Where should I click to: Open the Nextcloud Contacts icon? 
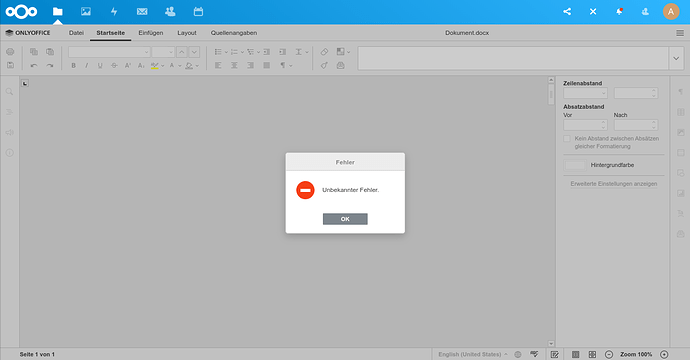[x=170, y=11]
